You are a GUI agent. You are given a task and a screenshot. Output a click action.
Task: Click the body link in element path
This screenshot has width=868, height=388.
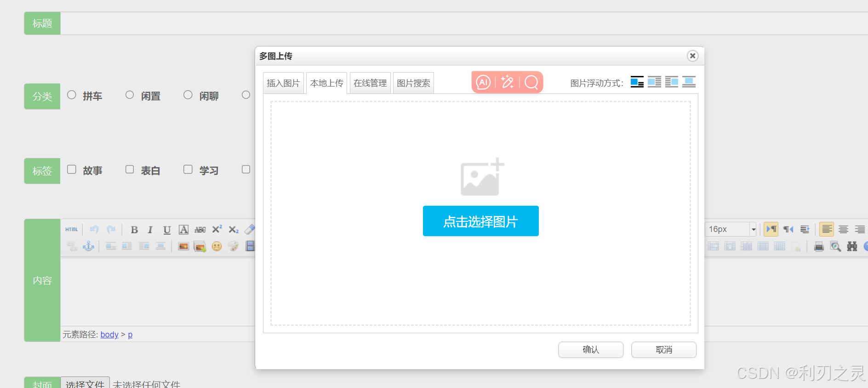(109, 335)
